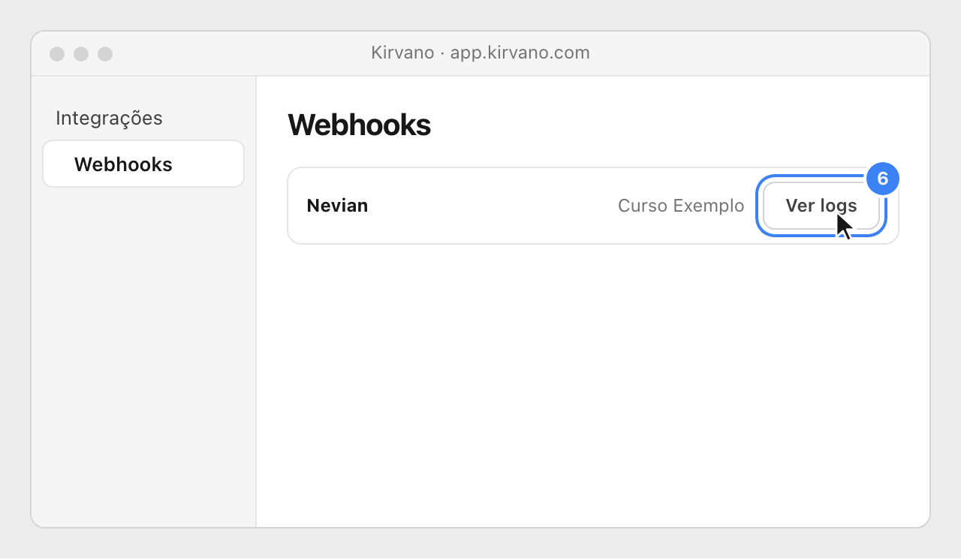
Task: Click the Kirvano app.kirvano.com title text
Action: (480, 53)
